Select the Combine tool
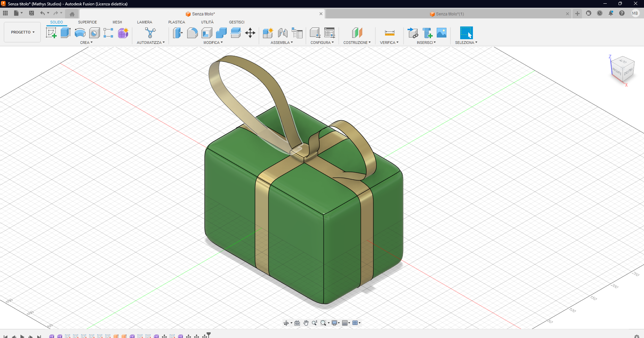The height and width of the screenshot is (338, 644). pos(221,33)
